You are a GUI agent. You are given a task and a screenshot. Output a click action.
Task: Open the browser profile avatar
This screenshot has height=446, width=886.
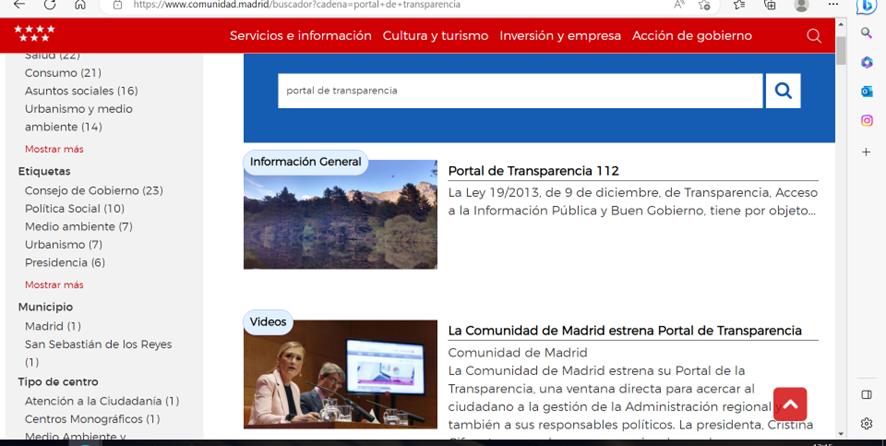pos(801,5)
